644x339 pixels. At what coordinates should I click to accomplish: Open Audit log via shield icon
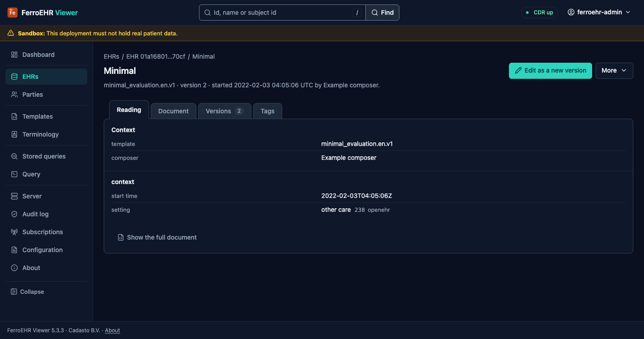pos(14,214)
